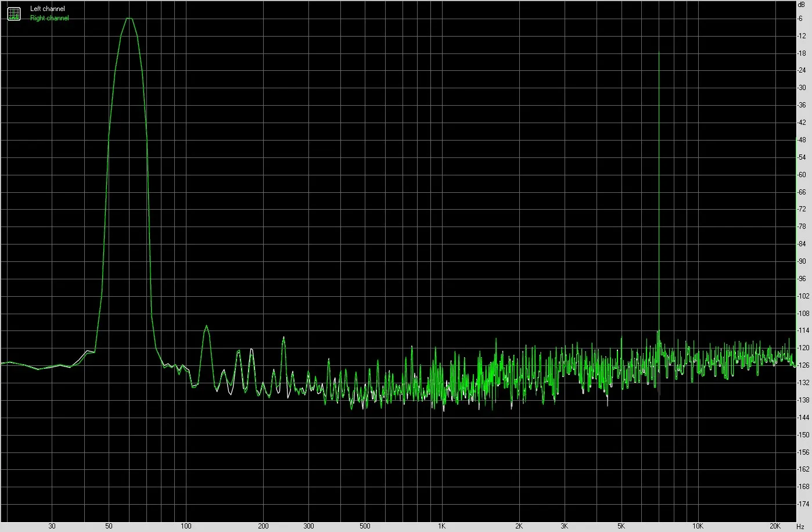Select the "Left channel" legend label
Image resolution: width=812 pixels, height=532 pixels.
[48, 9]
